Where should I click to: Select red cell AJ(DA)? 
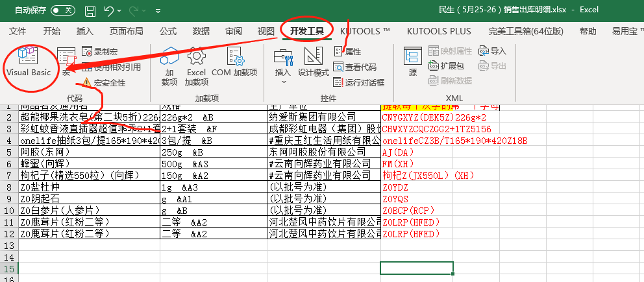tap(417, 152)
